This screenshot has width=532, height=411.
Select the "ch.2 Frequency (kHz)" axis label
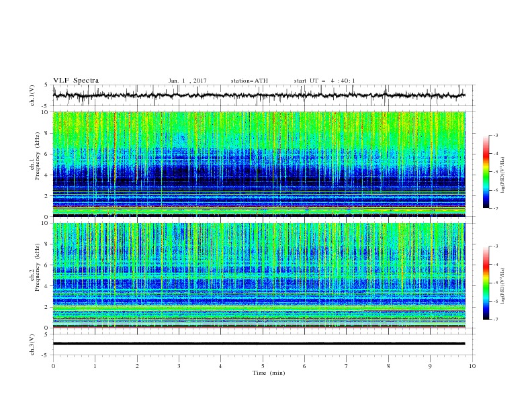(x=35, y=267)
